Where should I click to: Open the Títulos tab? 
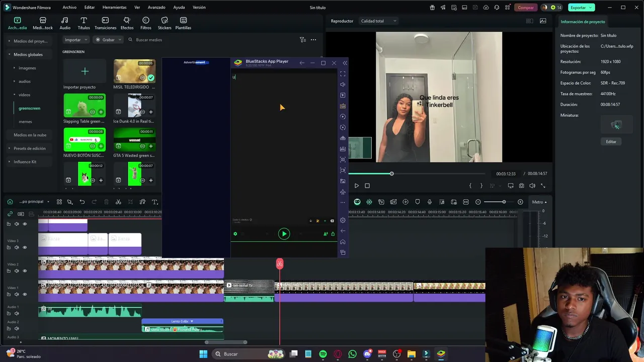pyautogui.click(x=84, y=23)
